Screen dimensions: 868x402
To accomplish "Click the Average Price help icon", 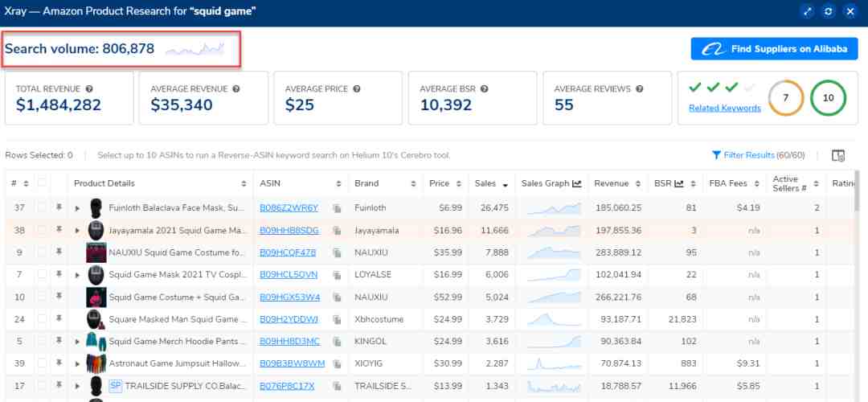I will pos(357,88).
